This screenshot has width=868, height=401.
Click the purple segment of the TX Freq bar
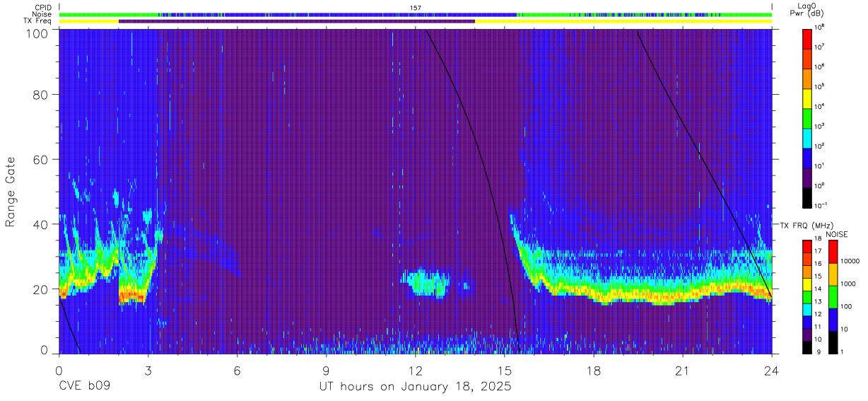pyautogui.click(x=297, y=21)
